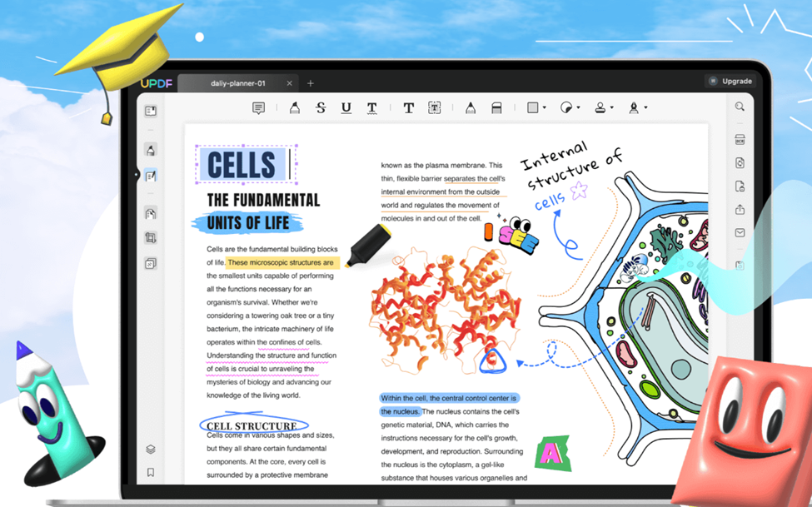Click the orange protein molecule image
The image size is (812, 507).
[446, 310]
